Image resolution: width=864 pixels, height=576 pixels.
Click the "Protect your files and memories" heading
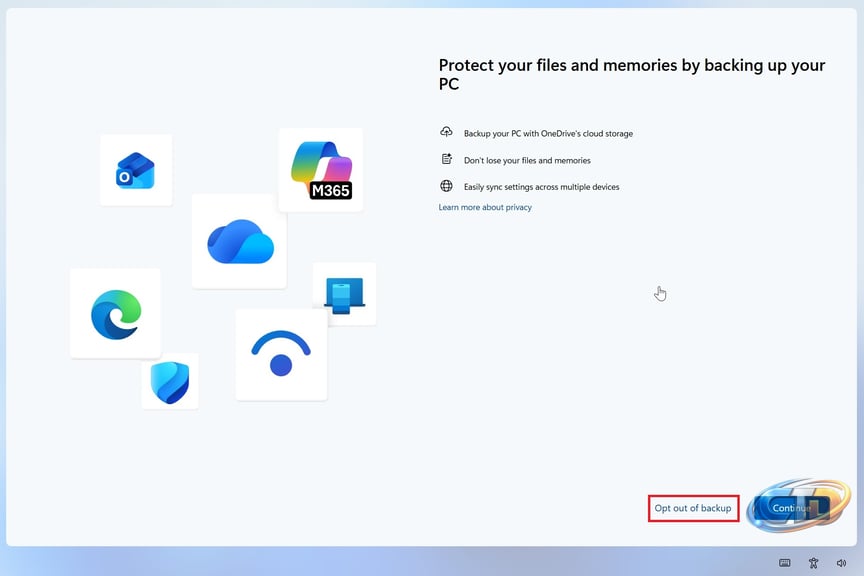(632, 74)
